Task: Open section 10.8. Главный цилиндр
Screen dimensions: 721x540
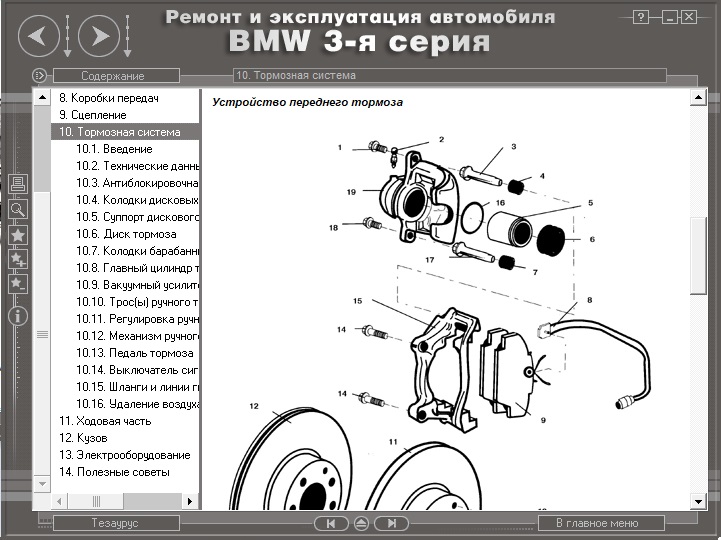Action: 137,268
